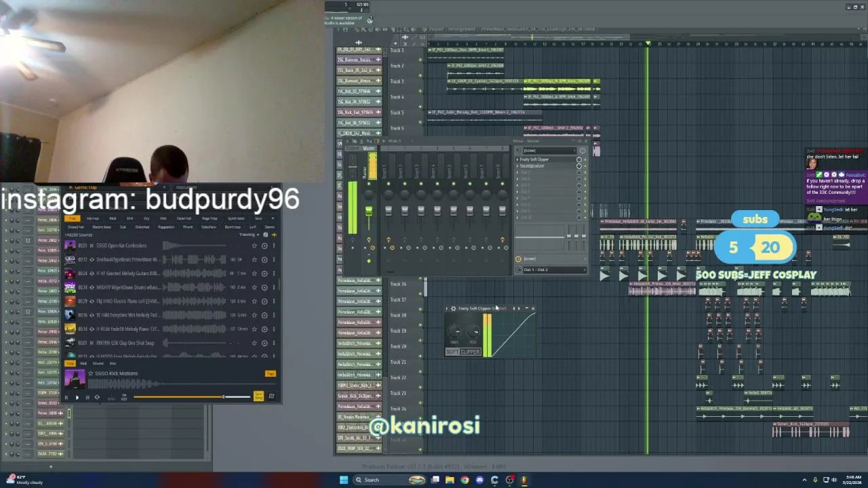Image resolution: width=868 pixels, height=488 pixels.
Task: Open more options for FRKTRN GSK Clap sound
Action: point(274,342)
